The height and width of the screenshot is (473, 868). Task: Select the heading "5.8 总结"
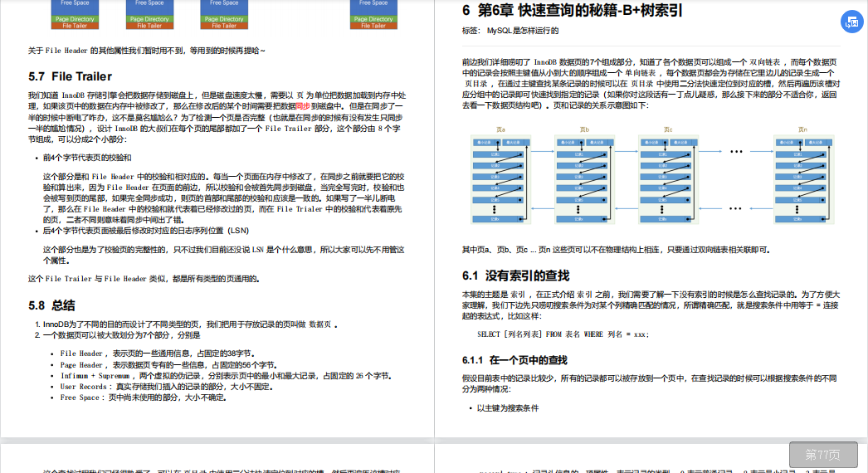[x=51, y=305]
